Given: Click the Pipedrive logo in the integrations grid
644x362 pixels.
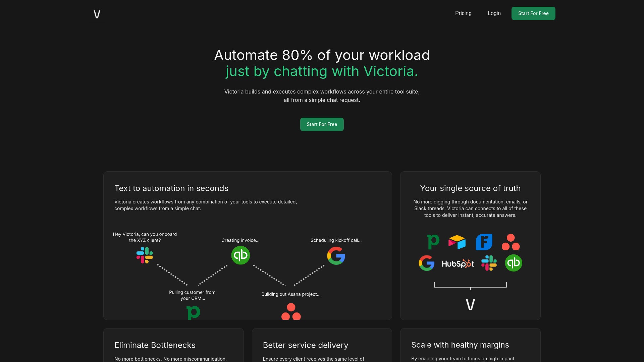Looking at the screenshot, I should tap(434, 242).
